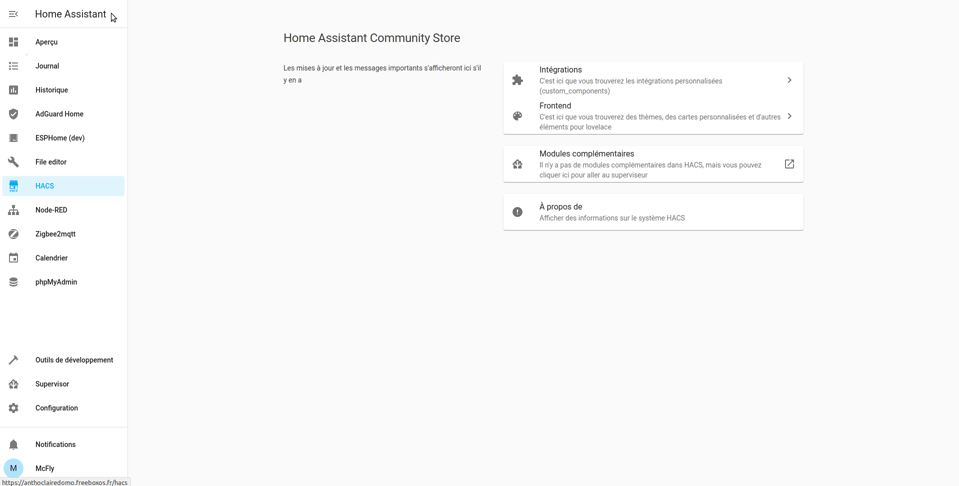The image size is (959, 486).
Task: Expand Frontend using its chevron arrow
Action: 790,116
